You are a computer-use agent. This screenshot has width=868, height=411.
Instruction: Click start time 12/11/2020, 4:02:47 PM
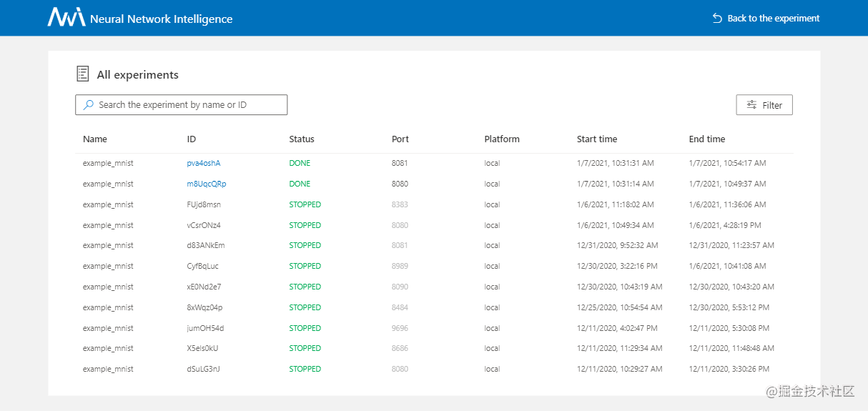617,328
